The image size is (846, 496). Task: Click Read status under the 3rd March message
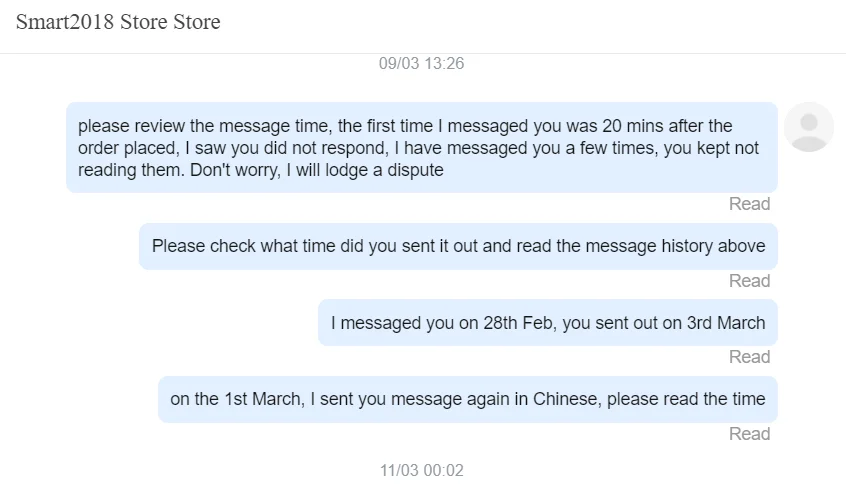pyautogui.click(x=749, y=357)
